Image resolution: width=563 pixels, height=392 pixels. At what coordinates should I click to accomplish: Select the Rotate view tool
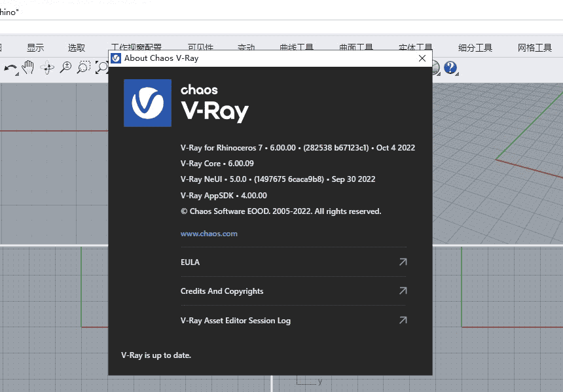pos(48,67)
